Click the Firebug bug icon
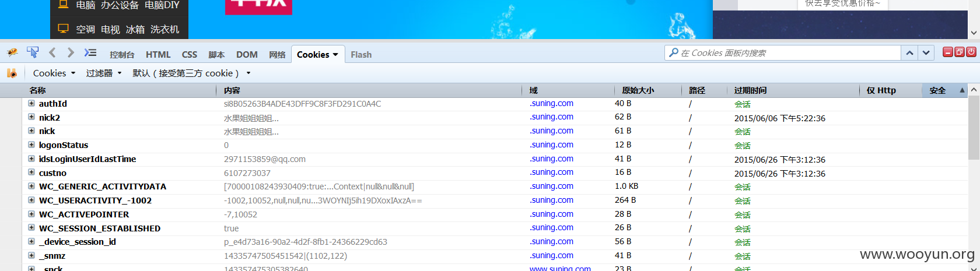This screenshot has width=980, height=271. 12,53
